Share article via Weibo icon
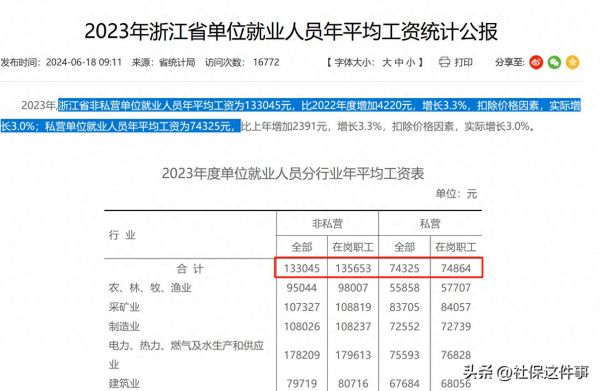Image resolution: width=600 pixels, height=391 pixels. [536, 62]
